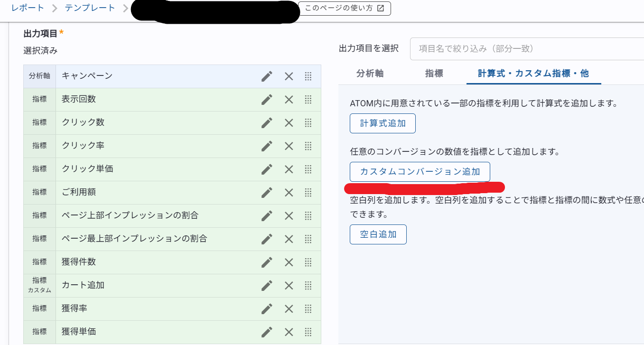The image size is (644, 345).
Task: Add a blank column with 空白追加
Action: click(378, 234)
